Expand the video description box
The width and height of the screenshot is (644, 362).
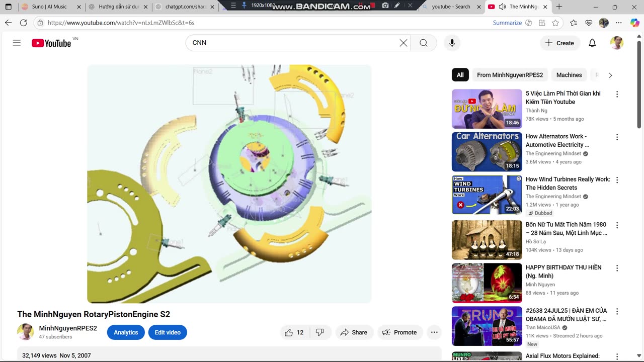point(229,354)
